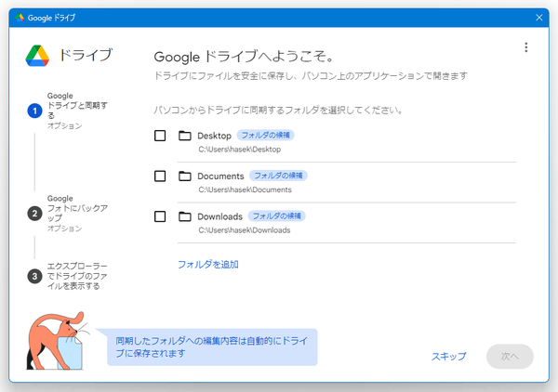
Task: Select step 3 circle icon
Action: point(35,276)
